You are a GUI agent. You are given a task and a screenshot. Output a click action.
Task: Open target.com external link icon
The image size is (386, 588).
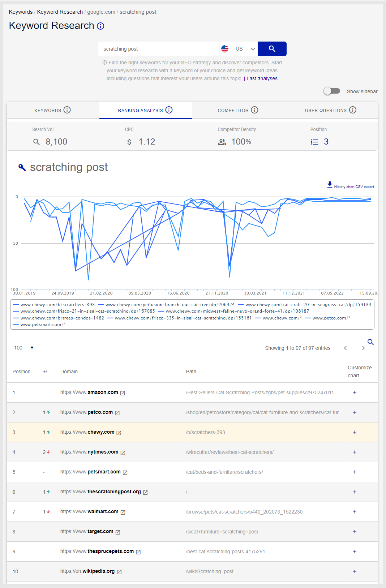(118, 532)
